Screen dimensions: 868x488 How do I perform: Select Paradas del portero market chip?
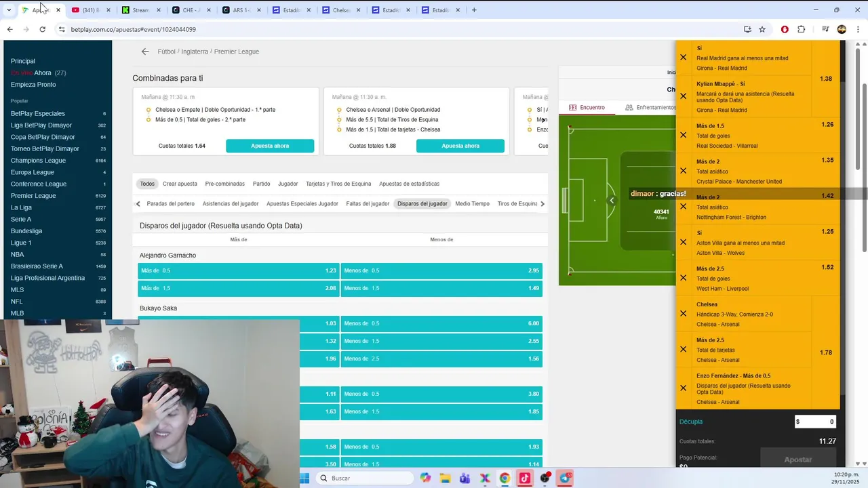click(170, 203)
